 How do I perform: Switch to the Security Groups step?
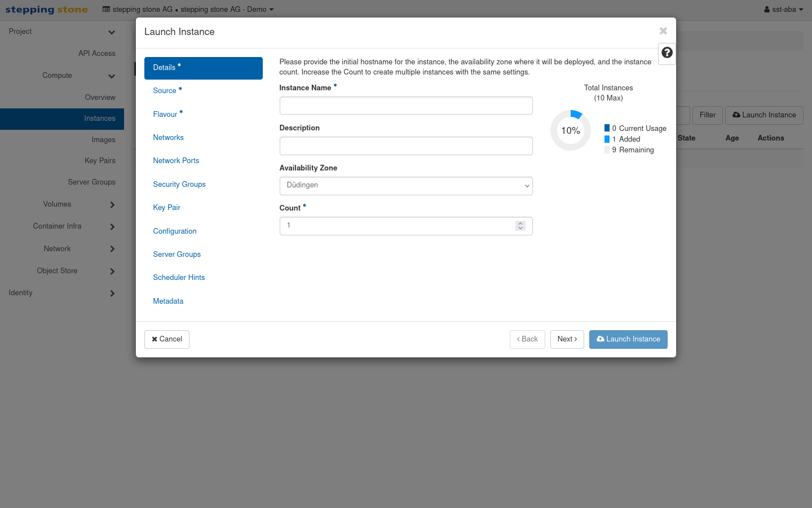[179, 185]
